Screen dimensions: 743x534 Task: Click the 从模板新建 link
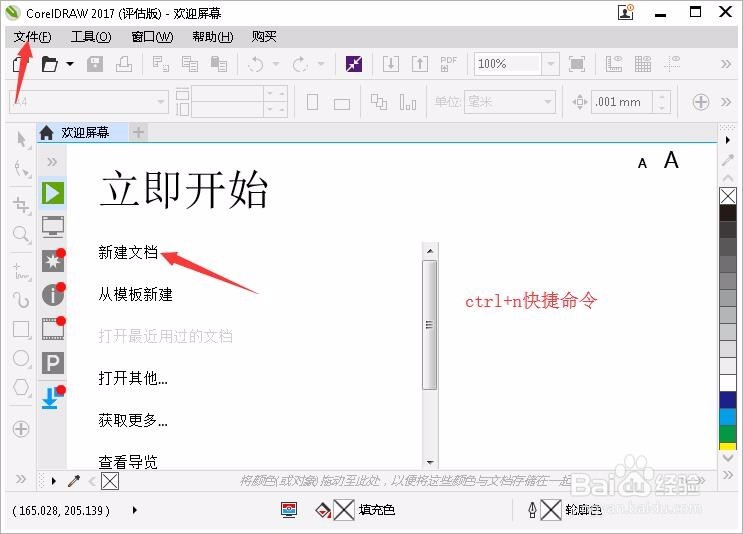[x=136, y=294]
